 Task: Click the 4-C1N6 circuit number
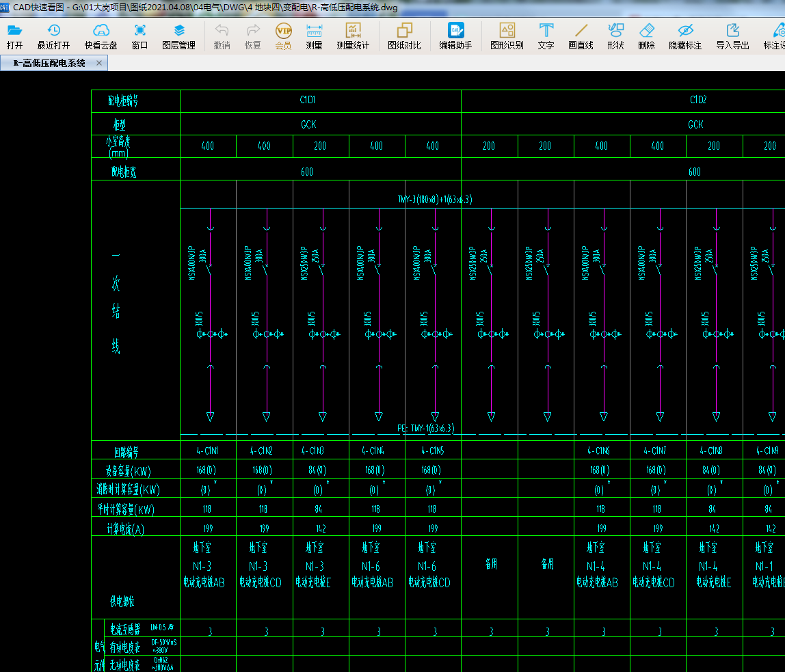click(x=599, y=451)
